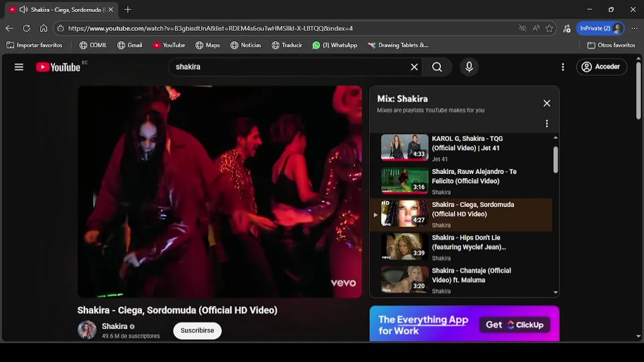Open the Shakira channel avatar
Viewport: 644px width, 362px height.
tap(87, 330)
